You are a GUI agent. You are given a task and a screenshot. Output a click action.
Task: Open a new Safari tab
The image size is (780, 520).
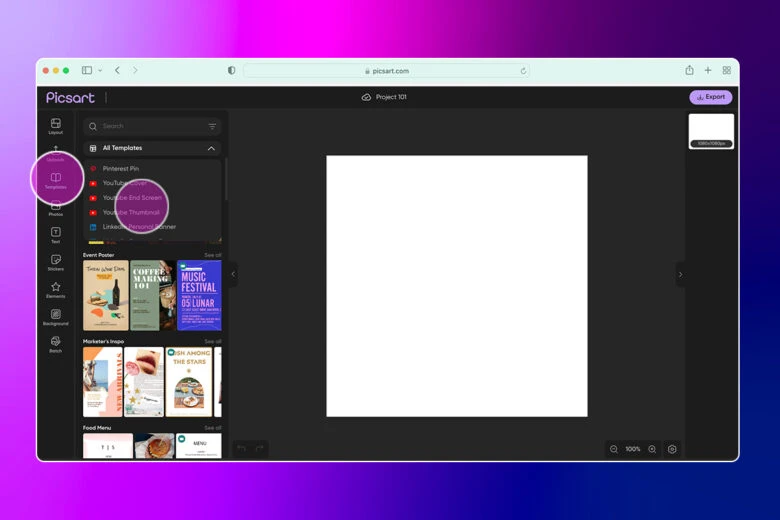click(708, 71)
